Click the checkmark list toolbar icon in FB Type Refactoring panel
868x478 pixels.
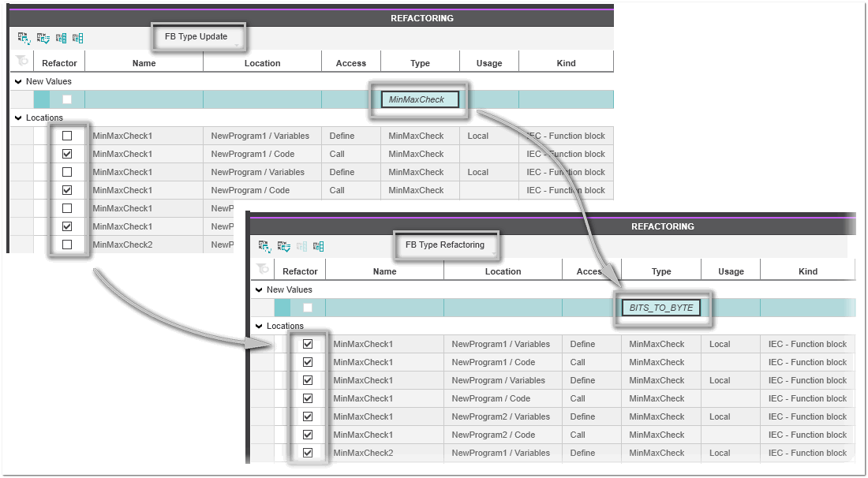coord(283,246)
